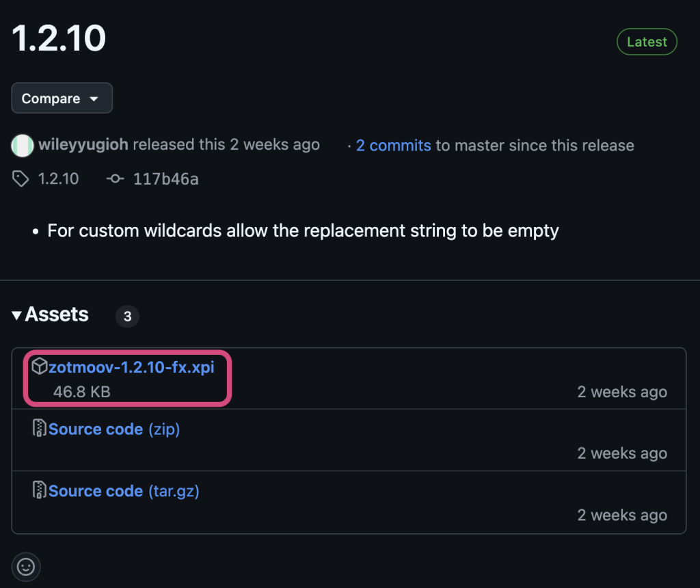Click the tag icon next to 1.2.10
This screenshot has width=700, height=588.
coord(21,179)
